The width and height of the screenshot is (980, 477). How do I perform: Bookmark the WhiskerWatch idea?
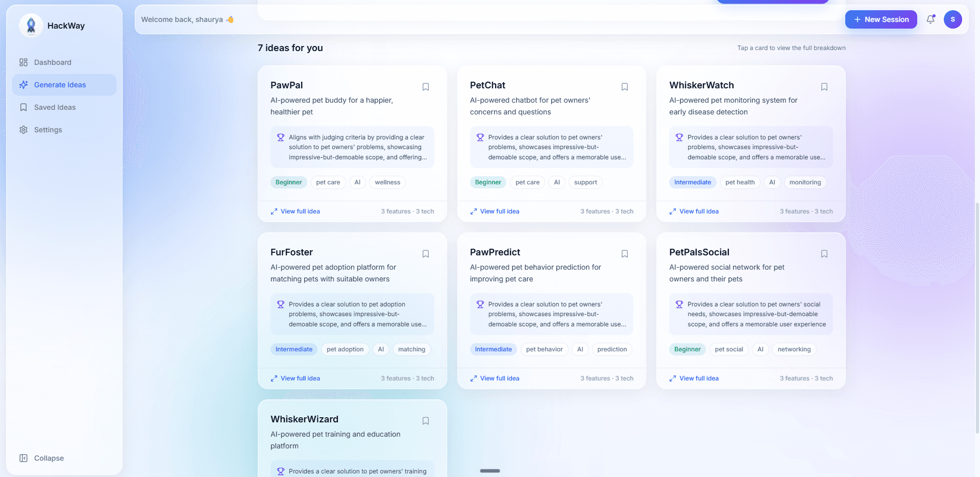pyautogui.click(x=824, y=87)
